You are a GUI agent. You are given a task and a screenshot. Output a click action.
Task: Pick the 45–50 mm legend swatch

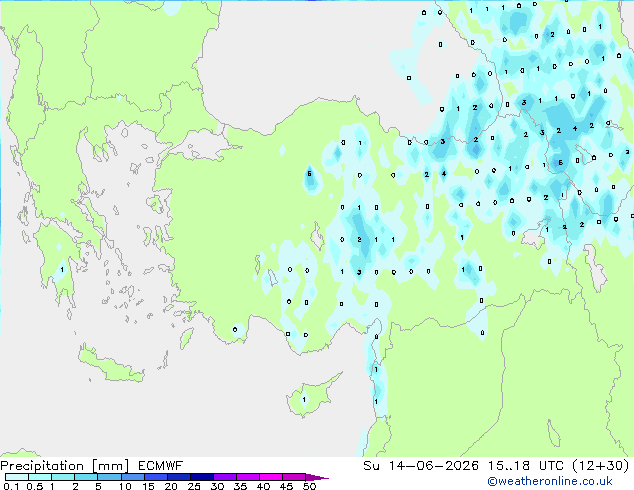tap(294, 477)
